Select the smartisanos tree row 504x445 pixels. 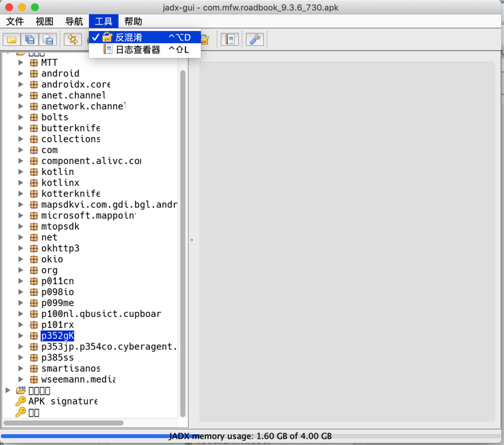pos(71,368)
